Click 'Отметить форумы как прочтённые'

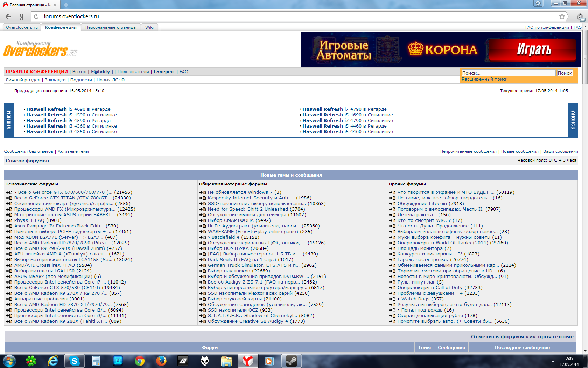[522, 337]
